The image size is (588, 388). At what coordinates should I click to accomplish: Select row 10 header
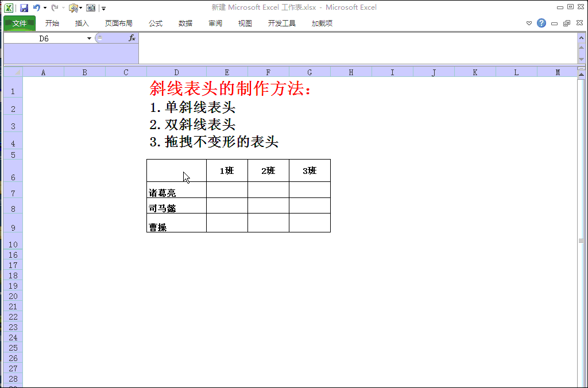[x=13, y=241]
